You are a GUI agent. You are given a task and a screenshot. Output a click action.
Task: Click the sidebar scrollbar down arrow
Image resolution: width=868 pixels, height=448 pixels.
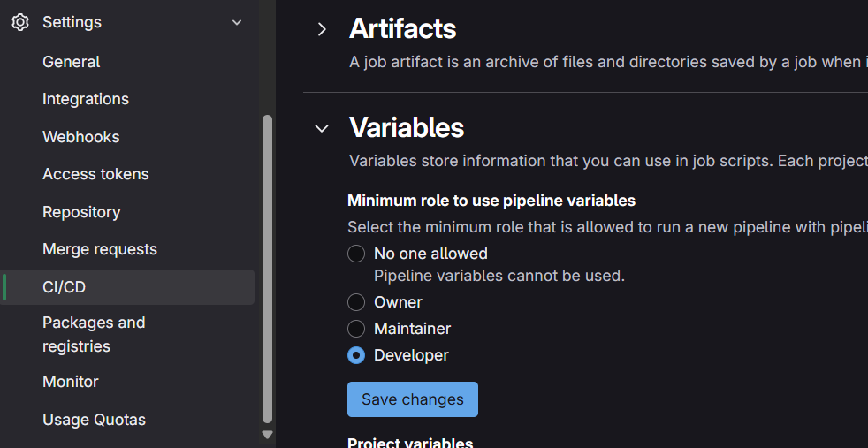[x=268, y=435]
